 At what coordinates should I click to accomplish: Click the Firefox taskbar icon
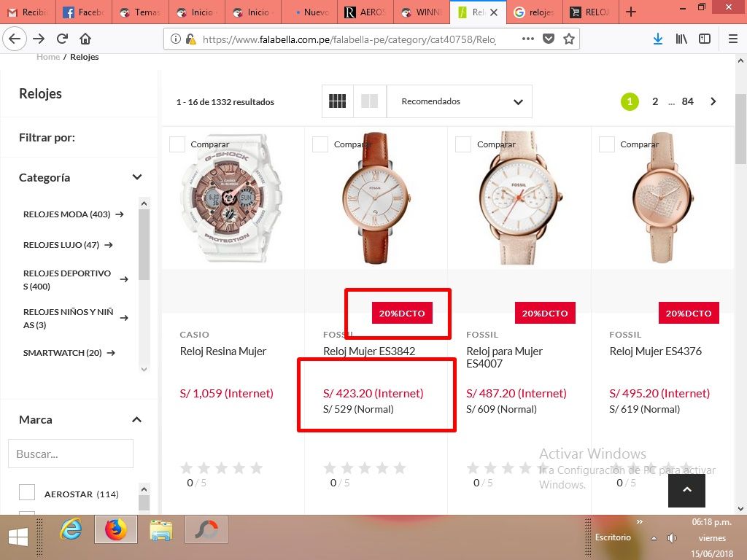(x=116, y=529)
